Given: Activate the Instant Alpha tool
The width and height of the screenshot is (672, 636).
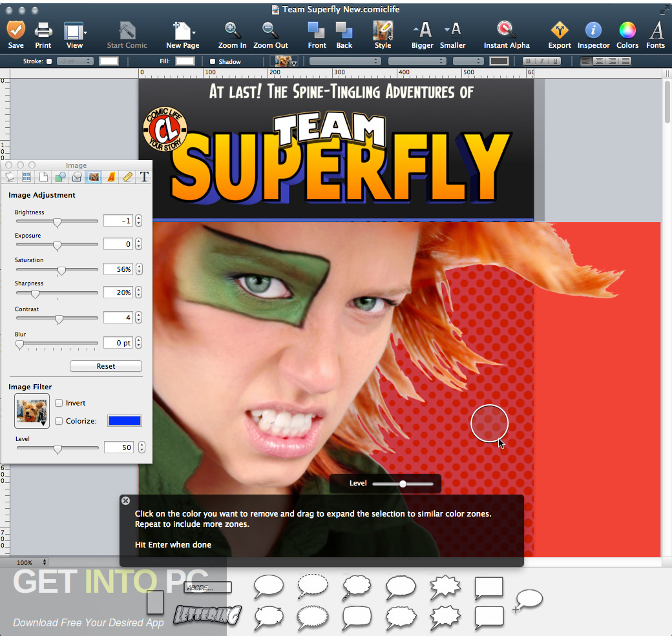Looking at the screenshot, I should (507, 35).
